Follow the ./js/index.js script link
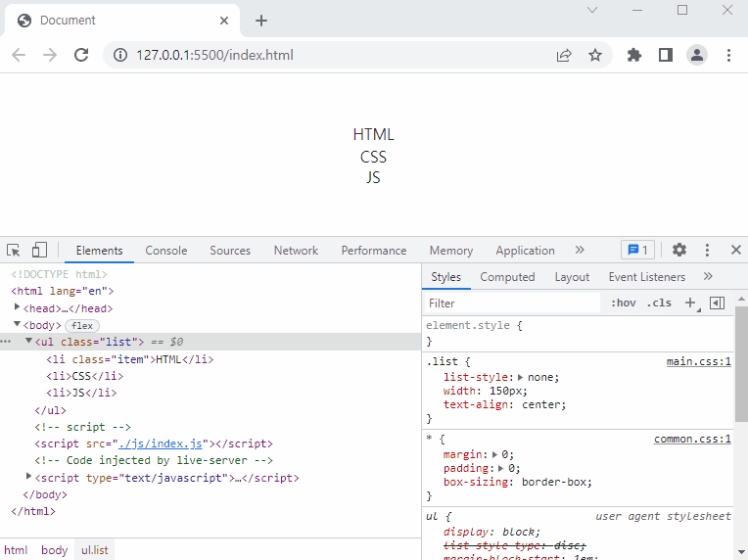Screen dimensions: 748x560 (161, 443)
